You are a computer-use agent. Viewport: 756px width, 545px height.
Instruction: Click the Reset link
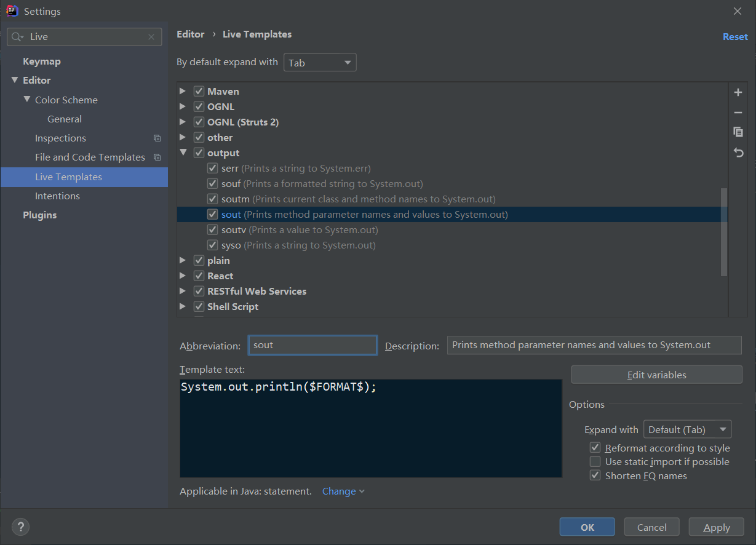coord(735,37)
